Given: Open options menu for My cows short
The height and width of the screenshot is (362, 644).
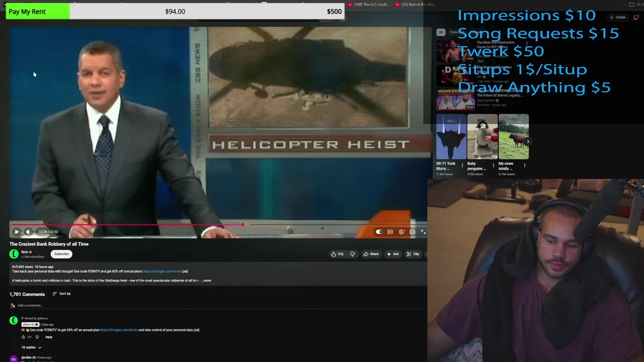Looking at the screenshot, I should coord(525,165).
